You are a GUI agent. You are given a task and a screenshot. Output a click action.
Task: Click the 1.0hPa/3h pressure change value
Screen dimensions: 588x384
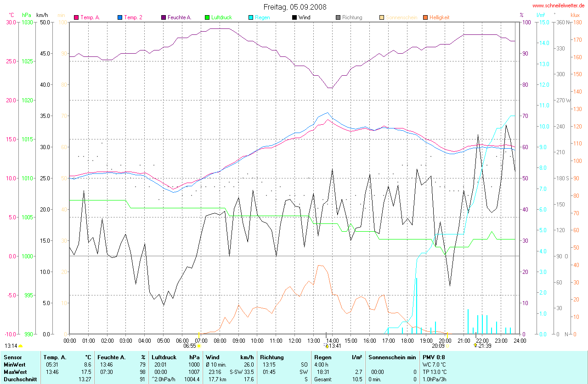tap(435, 379)
